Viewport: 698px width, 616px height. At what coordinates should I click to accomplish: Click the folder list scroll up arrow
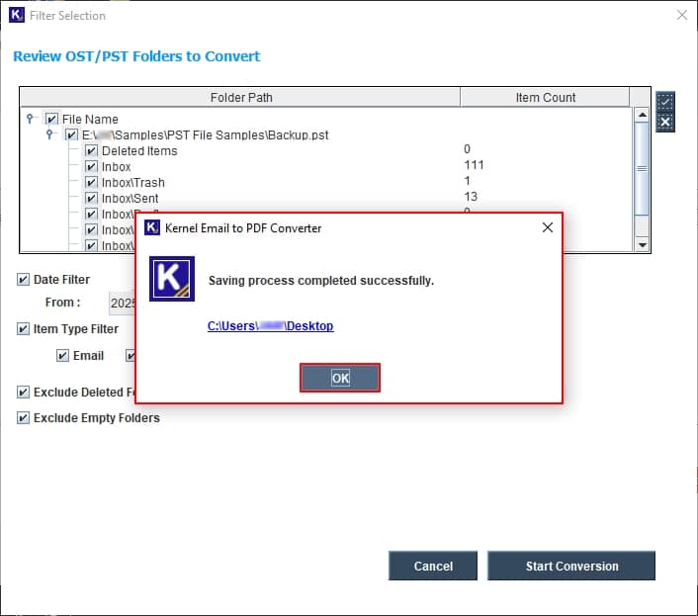[x=642, y=115]
